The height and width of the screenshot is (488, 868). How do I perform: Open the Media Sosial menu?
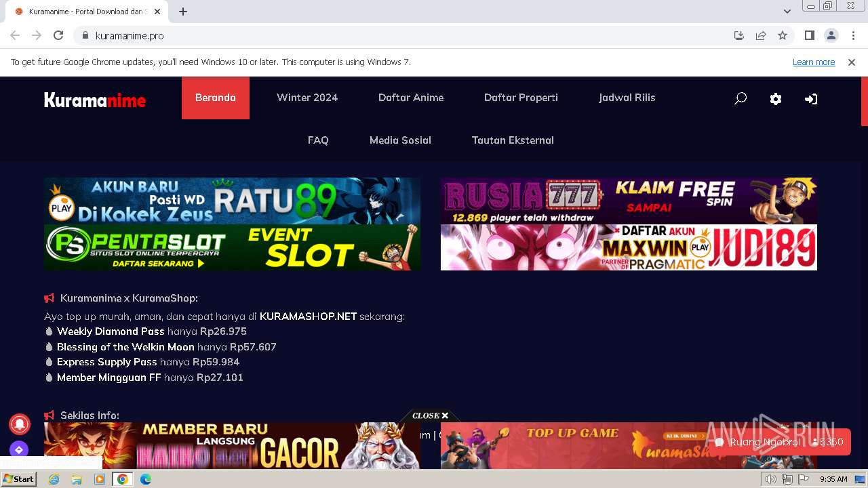(400, 140)
